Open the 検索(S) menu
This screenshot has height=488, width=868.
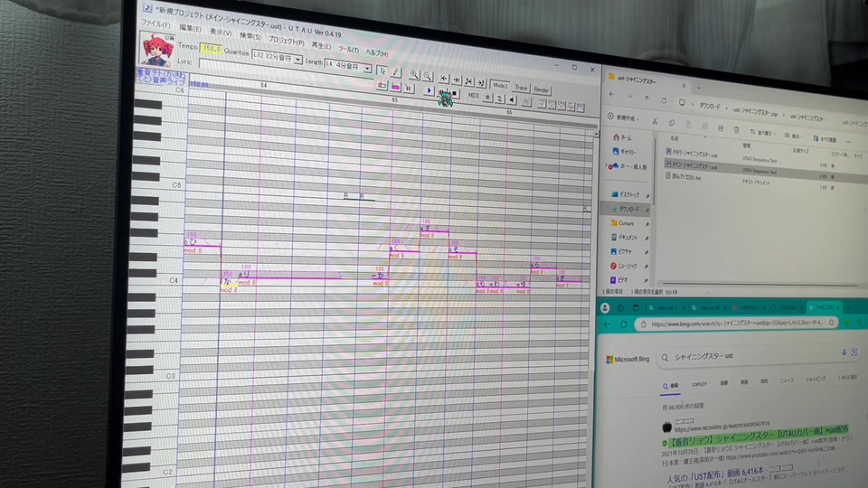(250, 36)
